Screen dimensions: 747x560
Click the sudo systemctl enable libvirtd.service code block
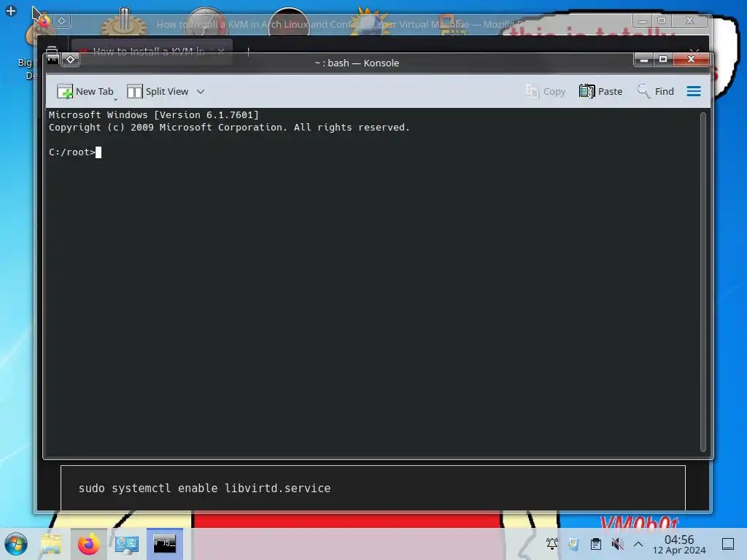point(373,488)
